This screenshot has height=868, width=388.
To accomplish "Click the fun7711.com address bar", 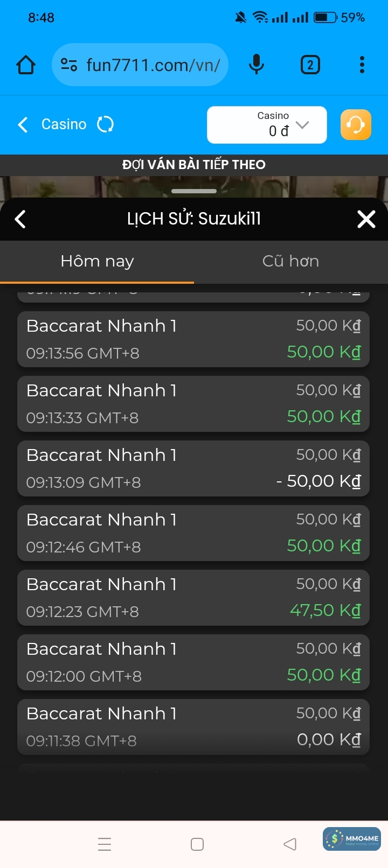I will [153, 65].
